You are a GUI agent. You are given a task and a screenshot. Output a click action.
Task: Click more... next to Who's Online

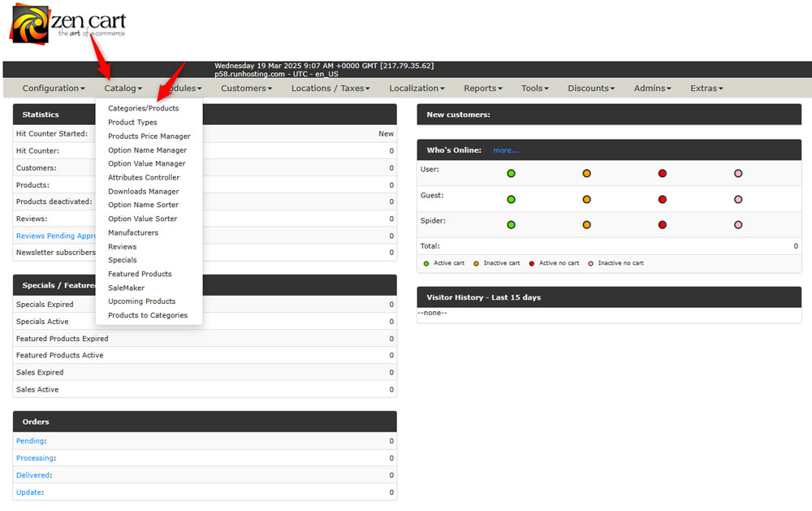[x=506, y=149]
